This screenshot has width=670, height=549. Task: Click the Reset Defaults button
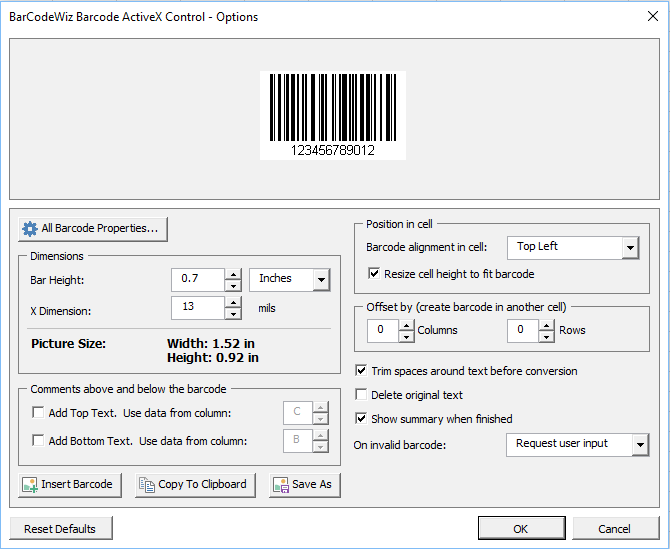click(61, 528)
